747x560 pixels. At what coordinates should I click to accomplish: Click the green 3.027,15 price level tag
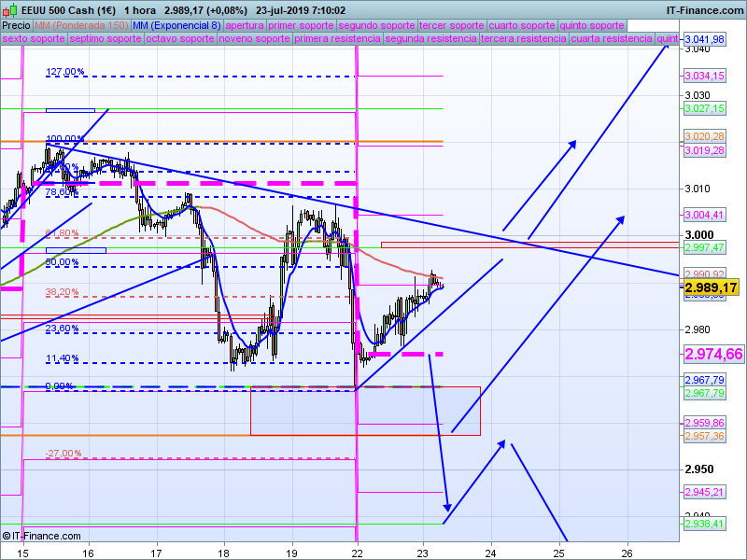(x=705, y=108)
